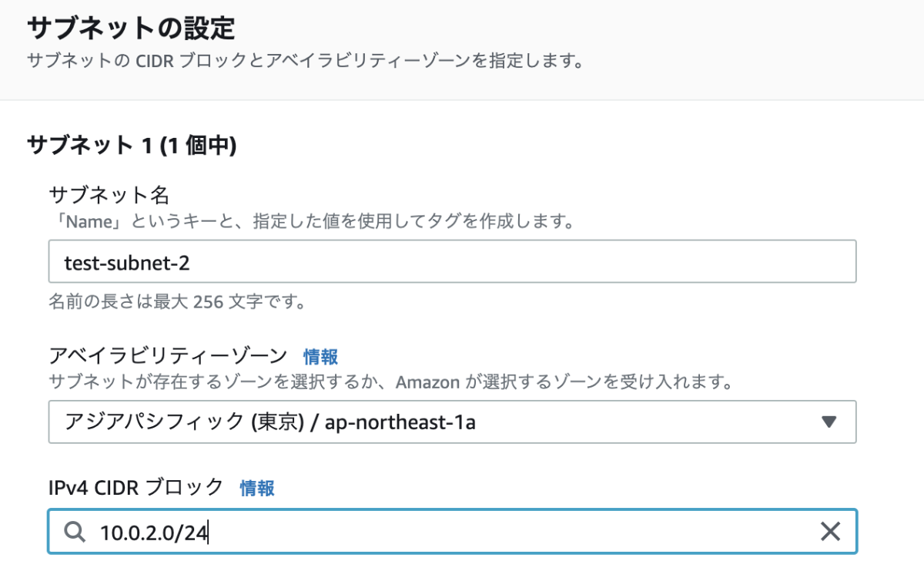This screenshot has width=924, height=578.
Task: Open 情報 link beside アベイラビリティーゾーン
Action: pos(320,357)
